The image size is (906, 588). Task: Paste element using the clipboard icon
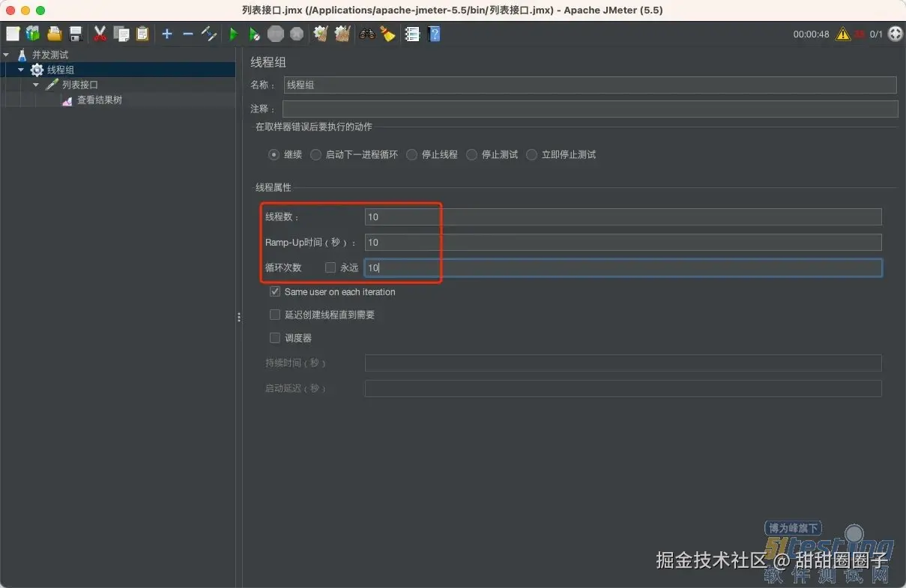[142, 34]
